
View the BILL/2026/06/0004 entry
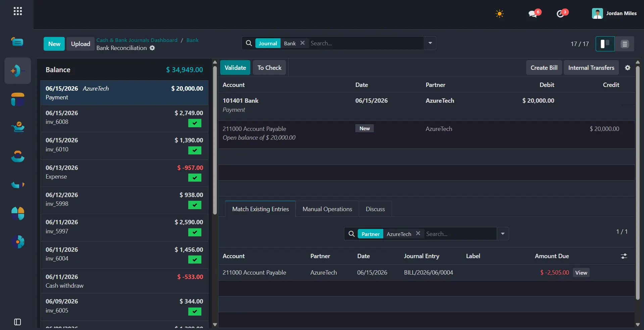pos(581,273)
